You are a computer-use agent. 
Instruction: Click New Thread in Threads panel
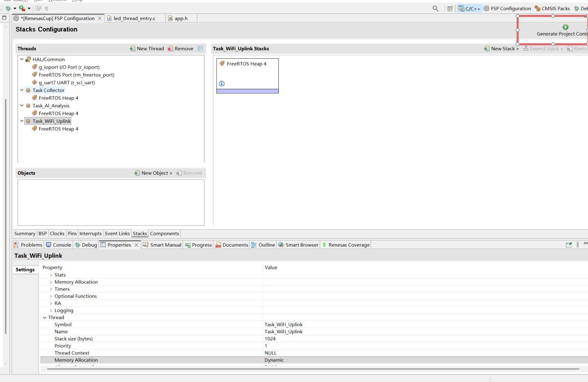[147, 49]
